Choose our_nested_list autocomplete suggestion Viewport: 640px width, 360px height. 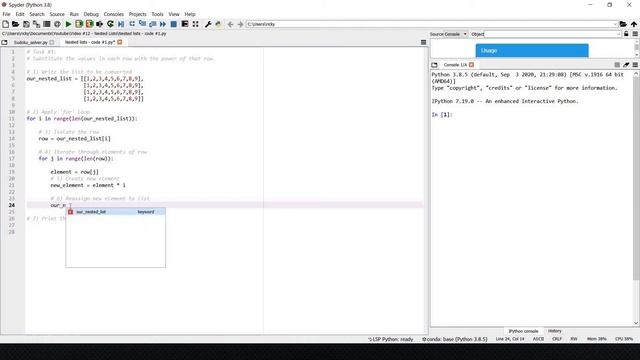click(116, 212)
